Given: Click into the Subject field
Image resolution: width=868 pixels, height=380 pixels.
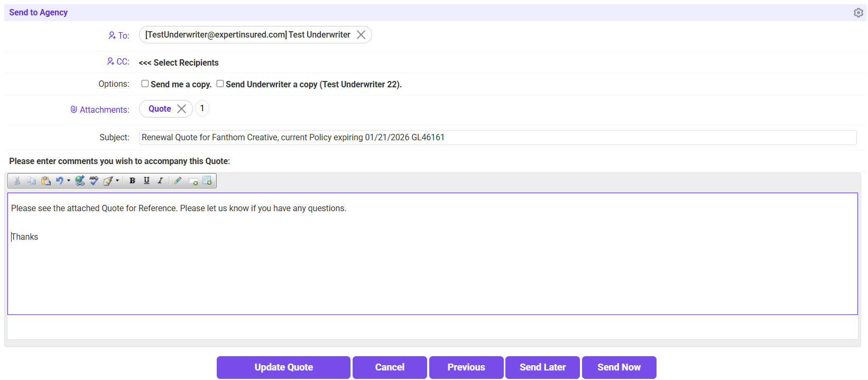Looking at the screenshot, I should click(497, 138).
